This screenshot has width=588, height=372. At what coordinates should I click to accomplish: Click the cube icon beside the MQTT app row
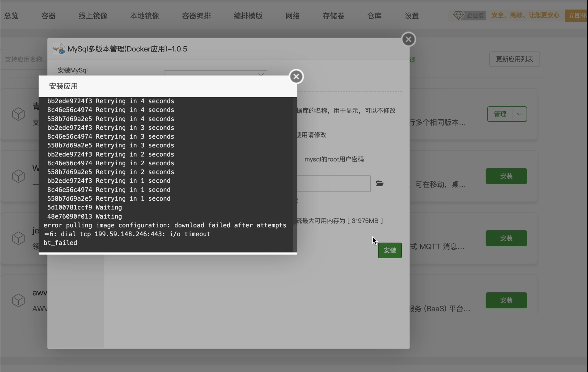coord(18,238)
